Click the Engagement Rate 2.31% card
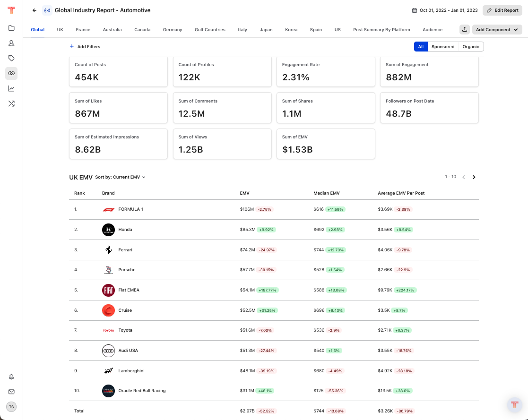Screen dimensions: 528x420 click(326, 72)
